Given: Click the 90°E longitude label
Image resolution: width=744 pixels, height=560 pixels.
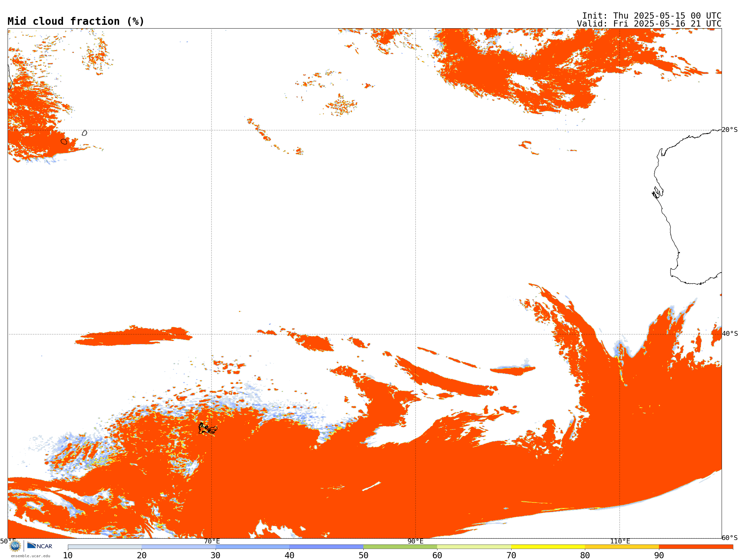Looking at the screenshot, I should coord(415,541).
